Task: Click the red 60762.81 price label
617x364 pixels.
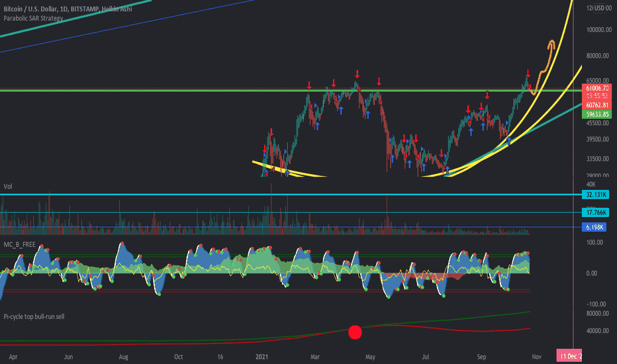Action: 596,105
